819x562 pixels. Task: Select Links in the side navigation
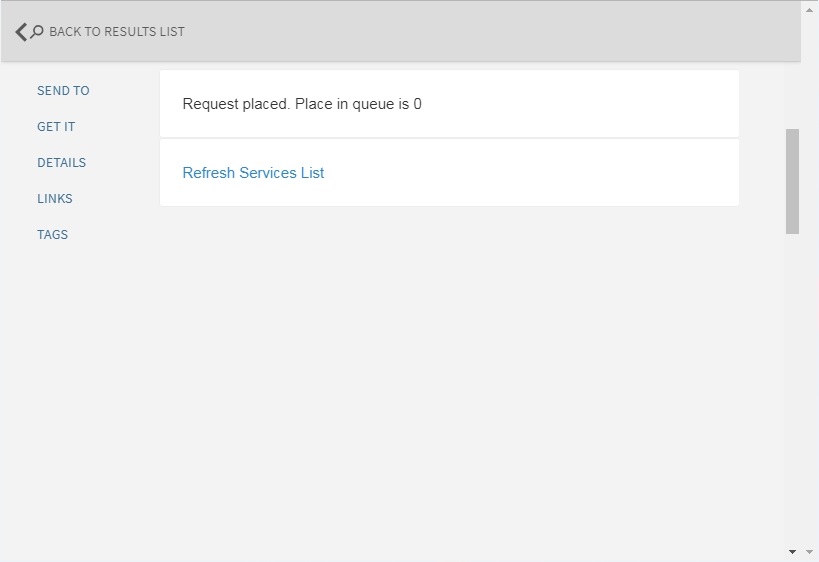(55, 199)
